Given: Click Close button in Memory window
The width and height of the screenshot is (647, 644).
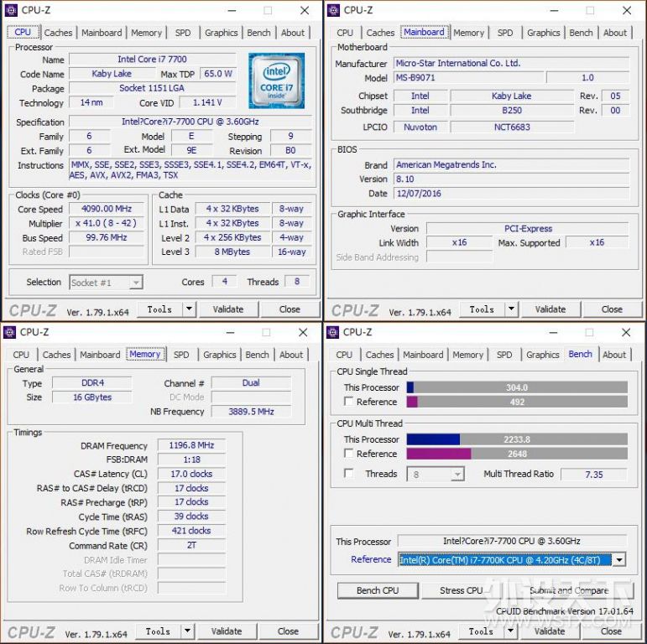Looking at the screenshot, I should click(x=288, y=631).
